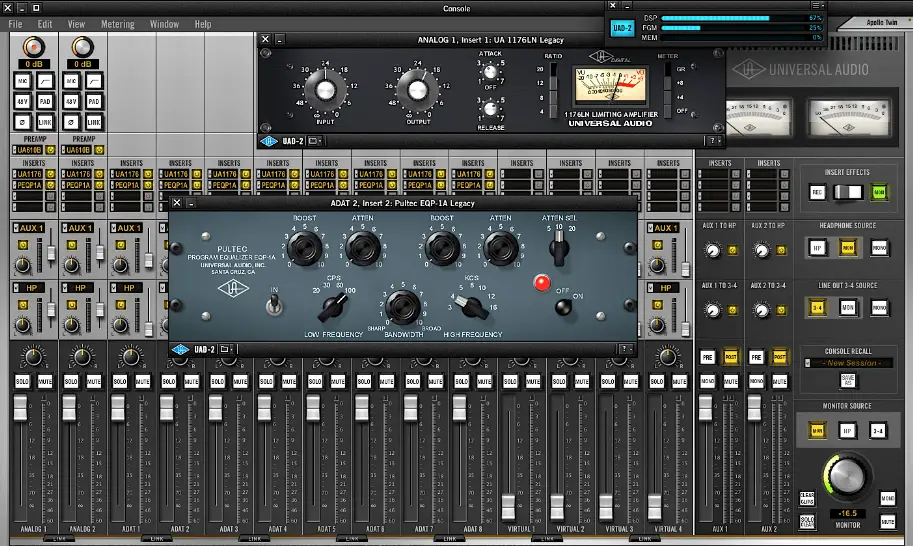Enable the PAD button on ANALOG 2

pyautogui.click(x=94, y=101)
